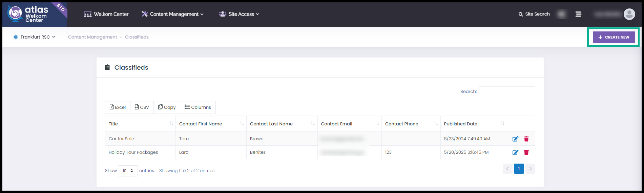Copy table data to clipboard
This screenshot has width=644, height=193.
167,107
